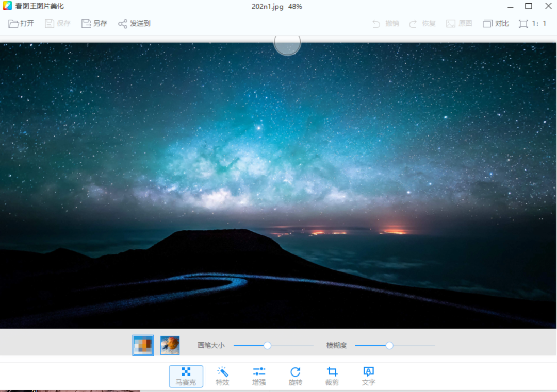Viewport: 557px width, 392px height.
Task: Select the 马赛克 mosaic tool
Action: [x=186, y=376]
